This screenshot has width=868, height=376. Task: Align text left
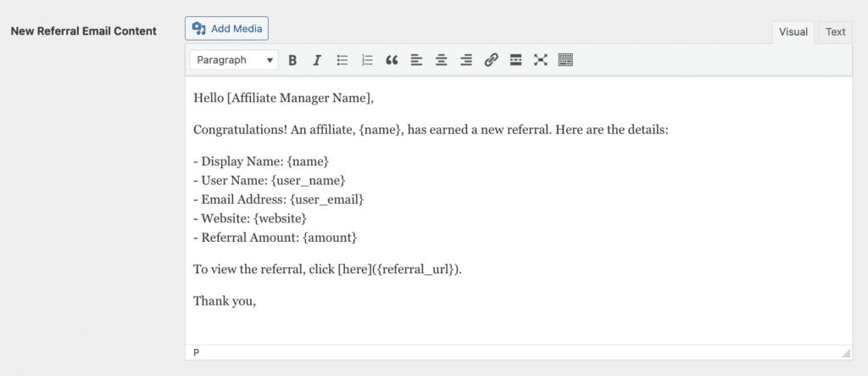[x=416, y=60]
